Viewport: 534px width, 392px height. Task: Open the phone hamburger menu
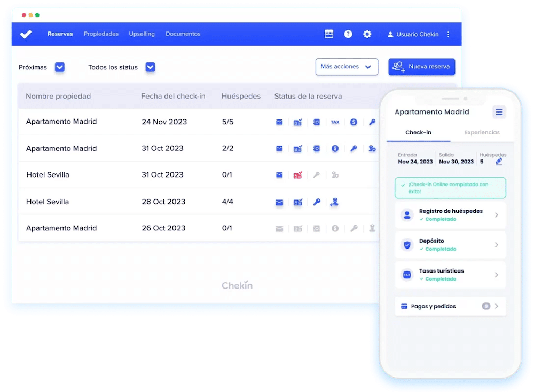(x=499, y=112)
